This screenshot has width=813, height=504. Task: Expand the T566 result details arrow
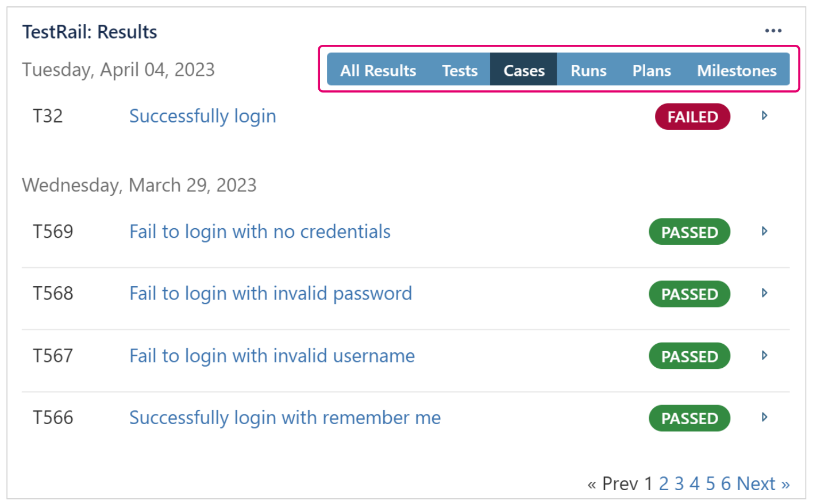point(764,417)
